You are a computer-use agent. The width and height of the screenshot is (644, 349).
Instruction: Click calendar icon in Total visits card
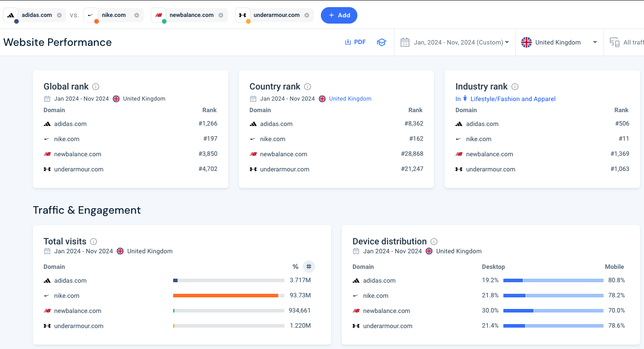(x=47, y=251)
